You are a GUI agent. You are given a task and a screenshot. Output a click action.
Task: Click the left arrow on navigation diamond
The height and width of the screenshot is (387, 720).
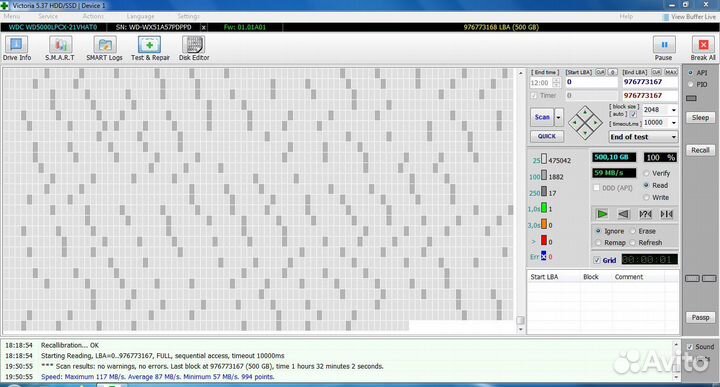click(x=575, y=123)
